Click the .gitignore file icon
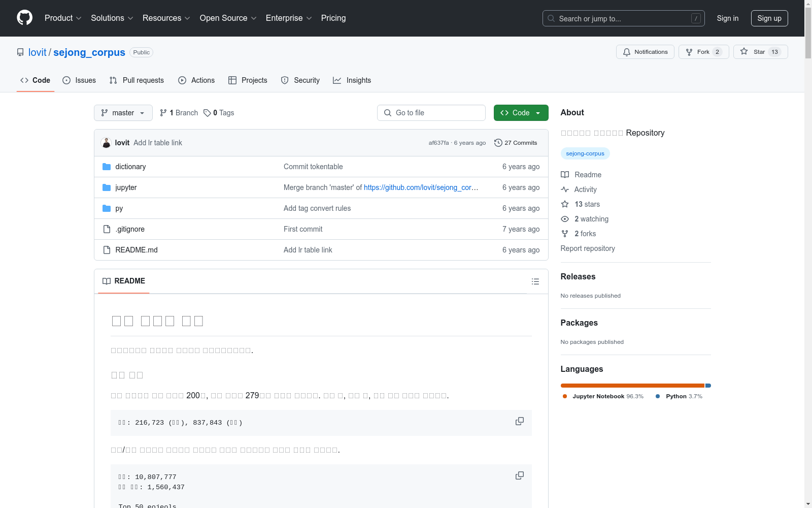Screen dimensions: 812x508 point(107,229)
